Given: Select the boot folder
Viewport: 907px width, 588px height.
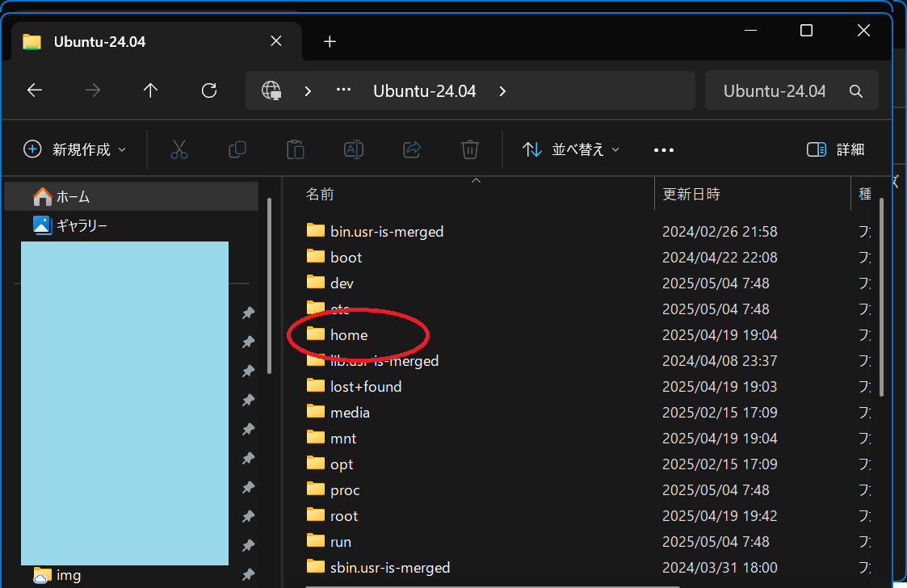Looking at the screenshot, I should point(346,258).
